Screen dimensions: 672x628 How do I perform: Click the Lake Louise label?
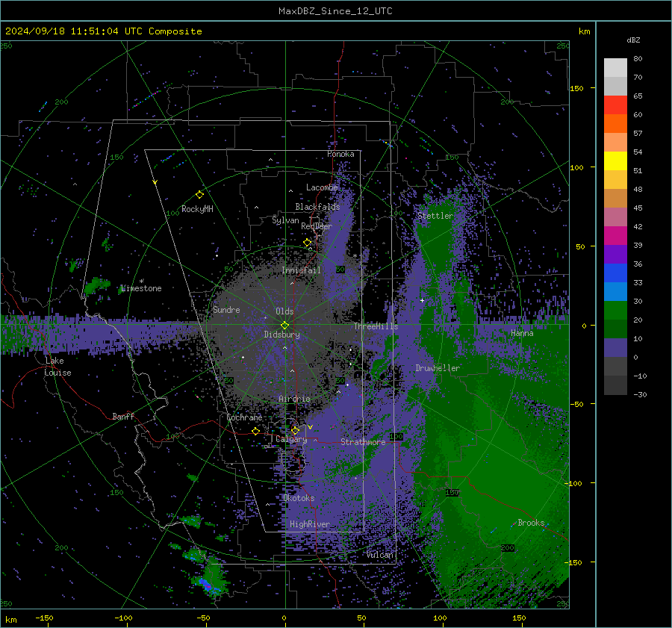[x=57, y=367]
